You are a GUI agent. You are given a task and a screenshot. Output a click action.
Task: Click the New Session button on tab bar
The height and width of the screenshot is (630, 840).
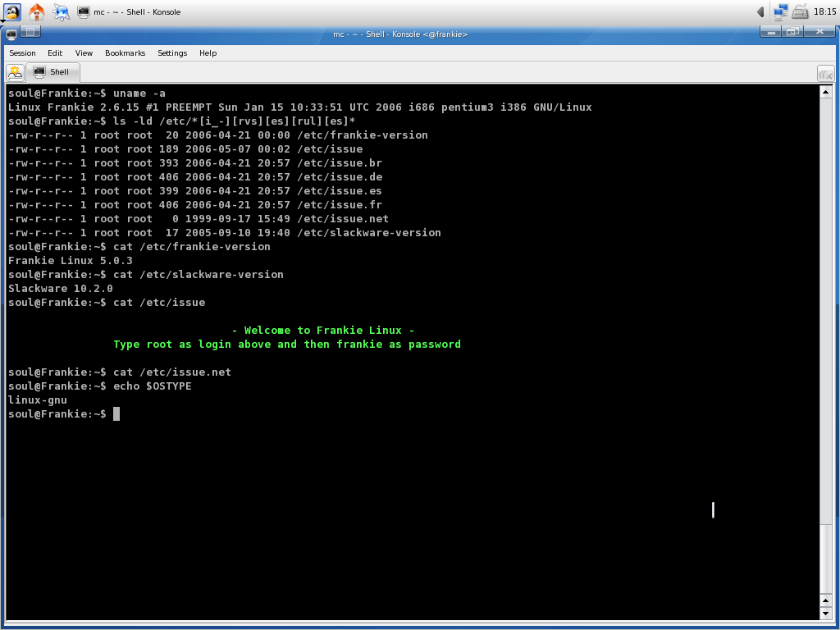pyautogui.click(x=15, y=72)
